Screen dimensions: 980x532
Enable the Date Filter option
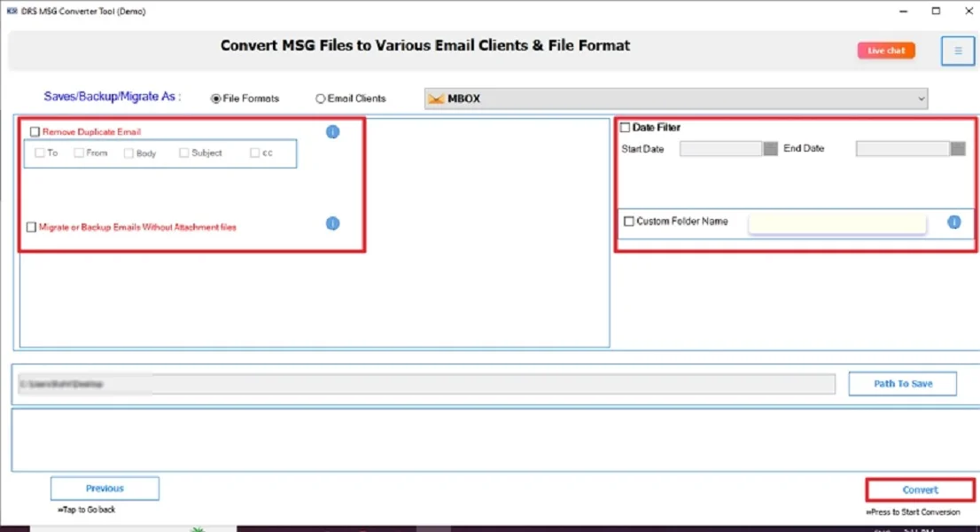[626, 127]
